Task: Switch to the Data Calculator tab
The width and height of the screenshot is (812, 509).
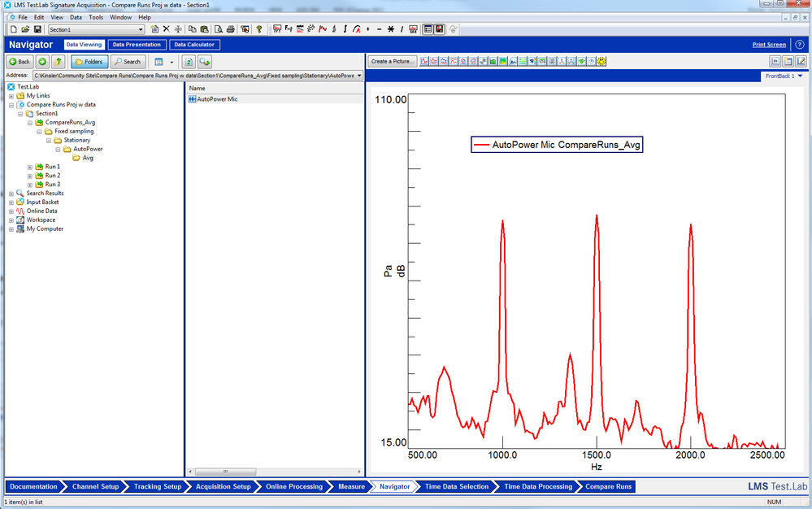Action: point(194,45)
